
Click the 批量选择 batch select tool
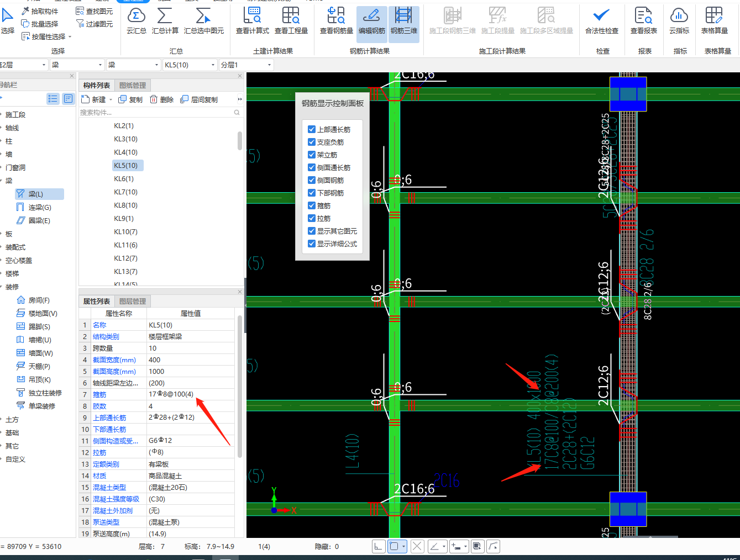(x=40, y=24)
